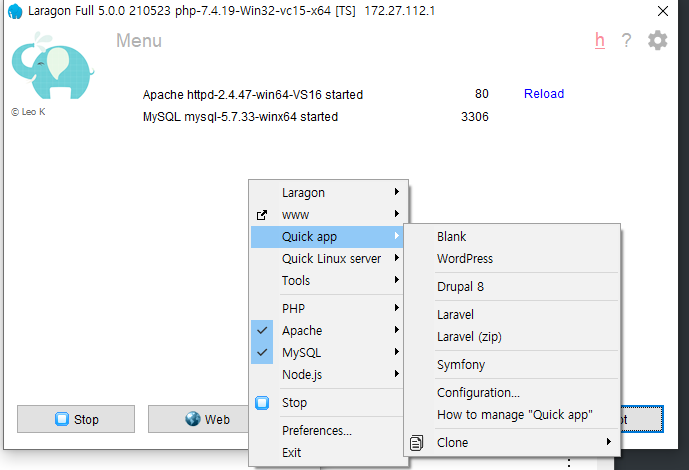Expand the MySQL submenu arrow
The height and width of the screenshot is (470, 689).
(x=396, y=351)
